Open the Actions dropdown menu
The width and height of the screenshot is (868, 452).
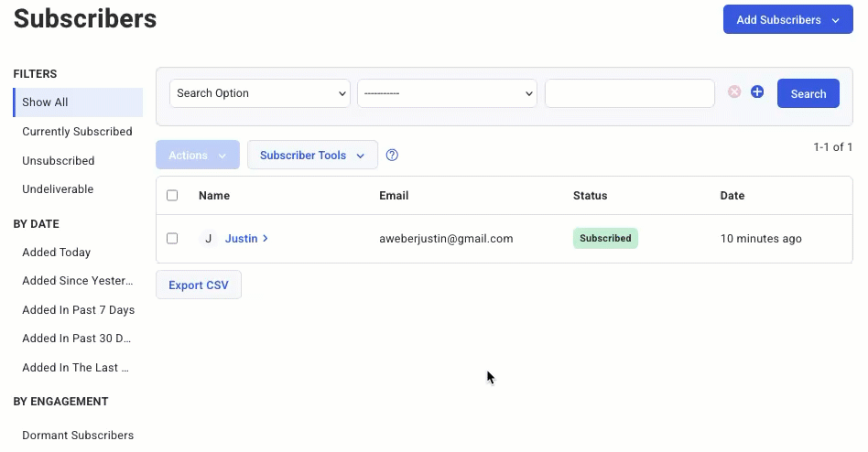click(198, 156)
